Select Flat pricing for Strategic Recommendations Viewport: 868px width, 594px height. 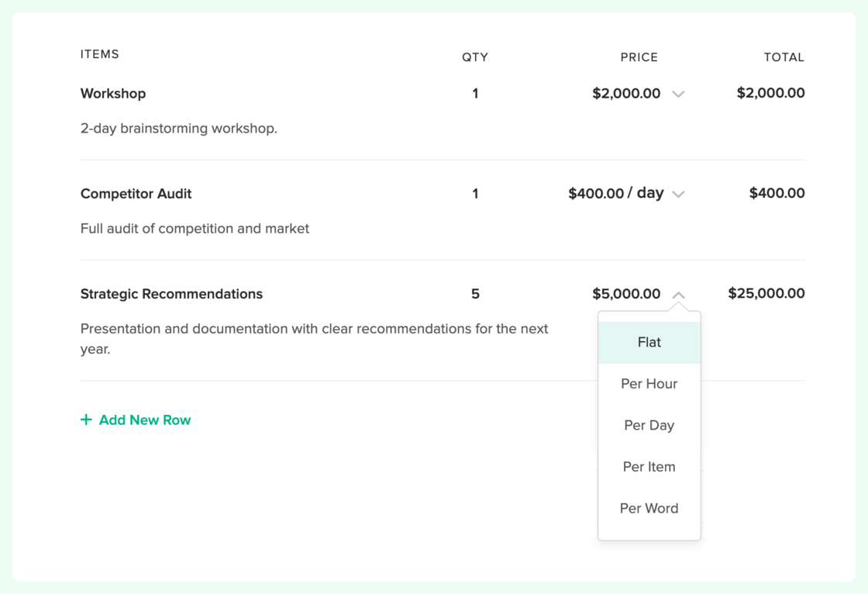coord(649,342)
